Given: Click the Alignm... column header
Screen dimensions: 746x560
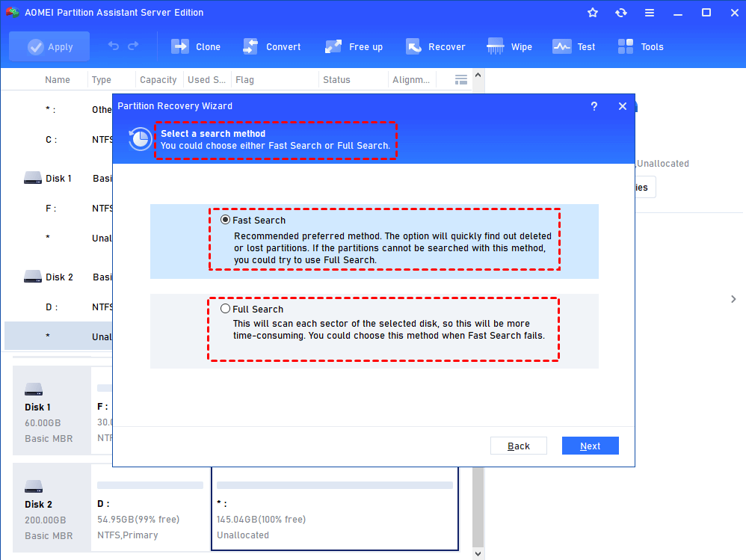Looking at the screenshot, I should click(410, 80).
